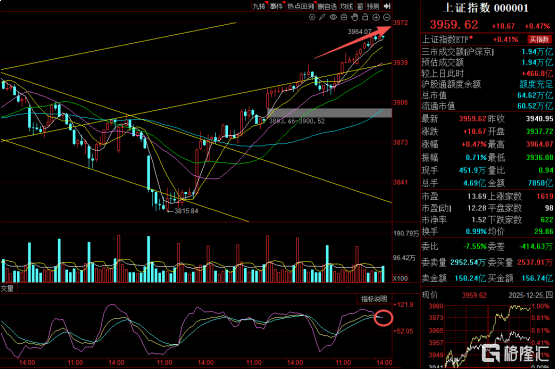Image resolution: width=556 pixels, height=370 pixels.
Task: Click the 3972 price axis label
Action: click(x=401, y=23)
